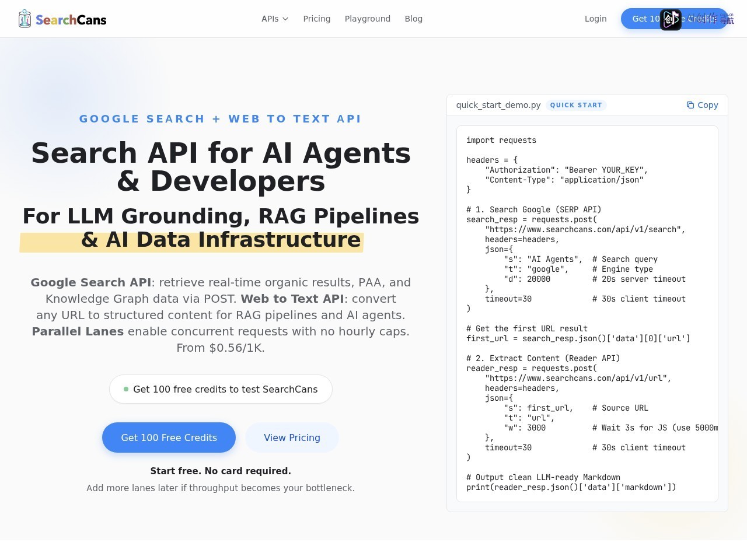747x560 pixels.
Task: Click the SearchCans logo icon
Action: [x=25, y=19]
